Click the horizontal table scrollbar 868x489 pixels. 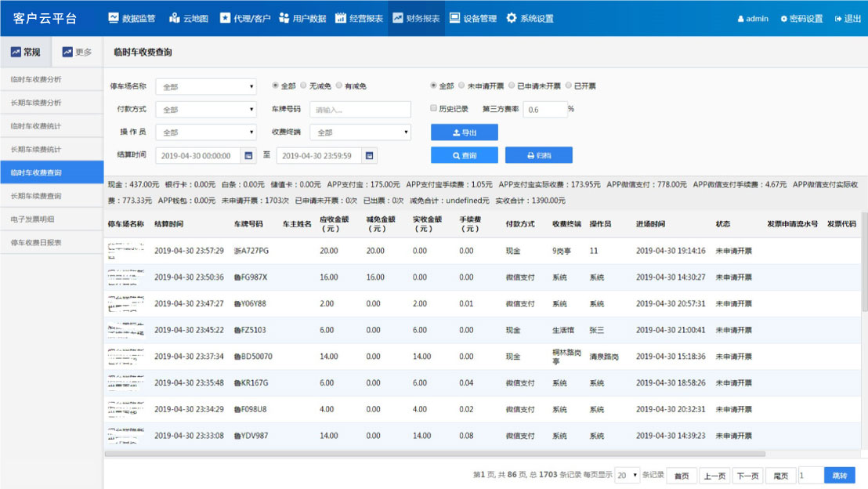[x=435, y=454]
